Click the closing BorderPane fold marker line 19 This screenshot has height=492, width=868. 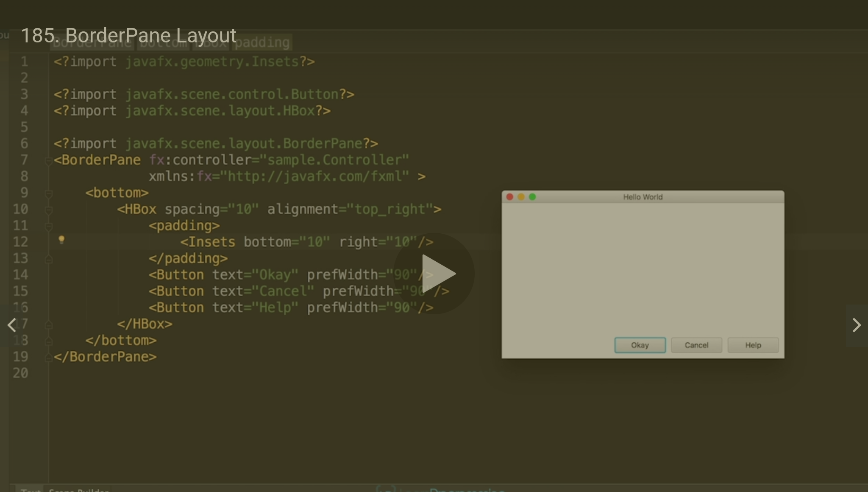[x=49, y=358]
